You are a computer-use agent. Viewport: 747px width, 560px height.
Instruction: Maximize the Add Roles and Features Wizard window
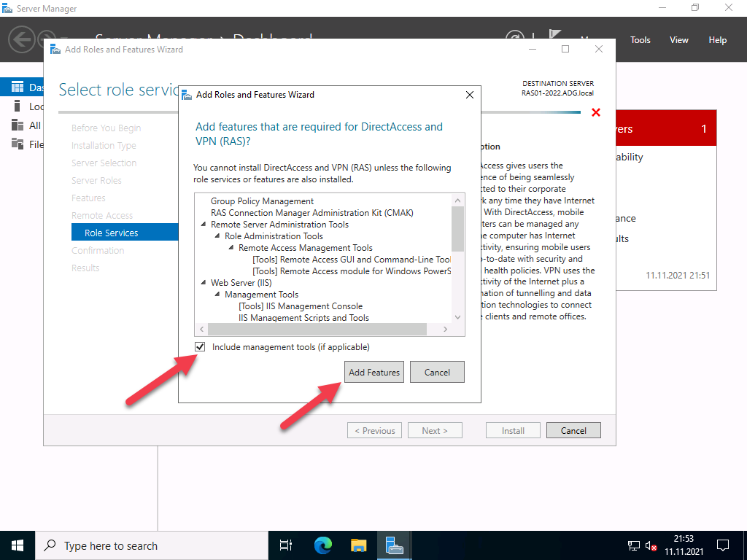565,49
